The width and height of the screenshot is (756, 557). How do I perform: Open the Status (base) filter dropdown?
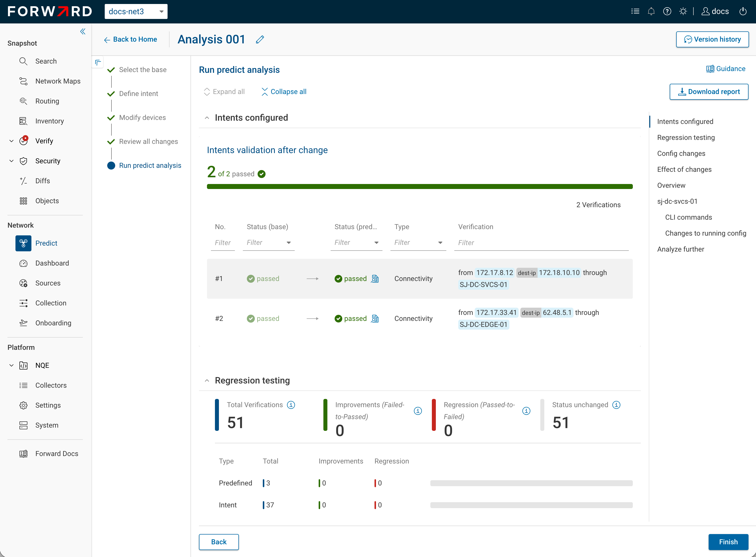click(268, 242)
